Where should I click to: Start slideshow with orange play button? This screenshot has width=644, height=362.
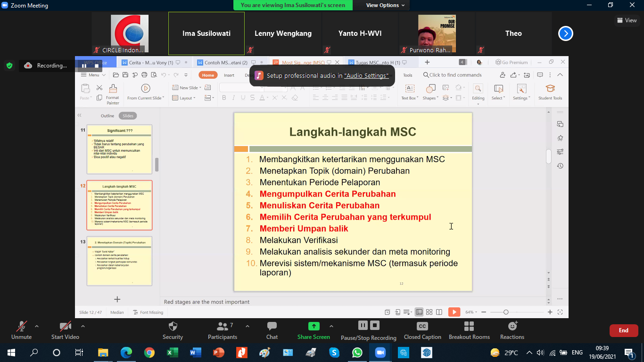(x=454, y=312)
